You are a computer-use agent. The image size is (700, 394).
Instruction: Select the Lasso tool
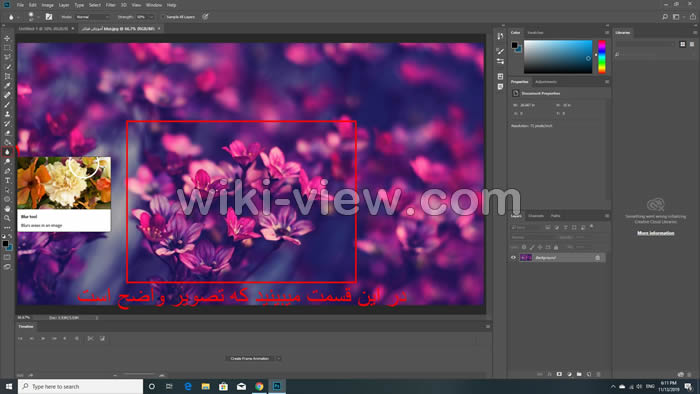[7, 57]
